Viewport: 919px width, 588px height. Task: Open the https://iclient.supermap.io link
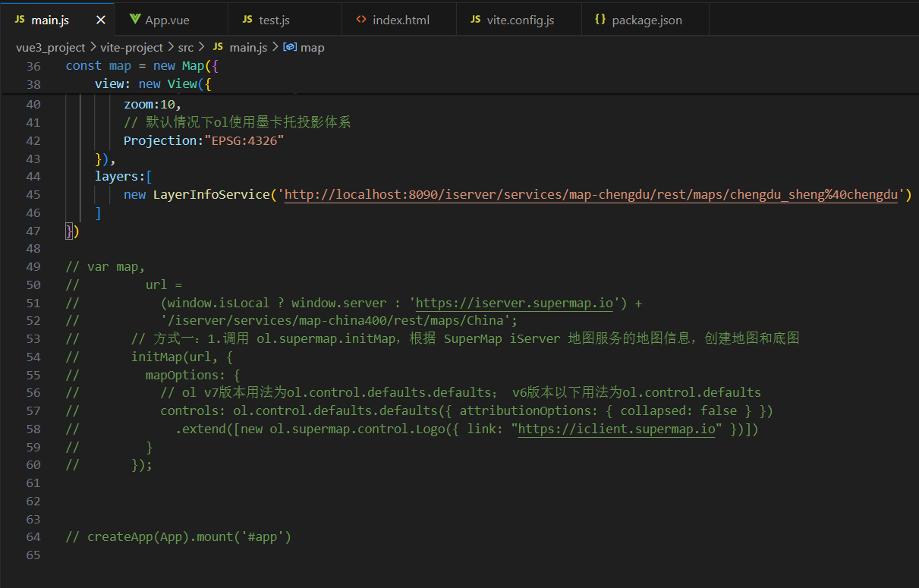click(617, 429)
